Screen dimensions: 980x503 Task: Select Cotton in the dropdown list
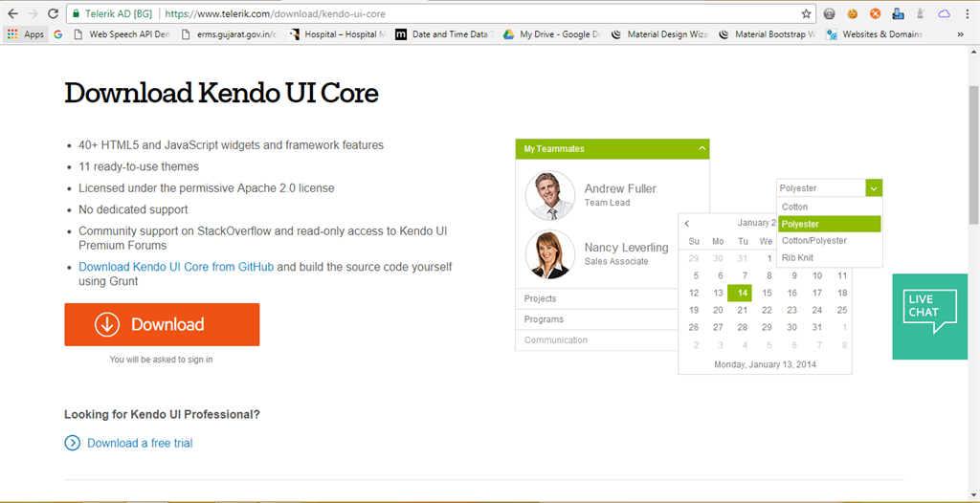[x=830, y=207]
